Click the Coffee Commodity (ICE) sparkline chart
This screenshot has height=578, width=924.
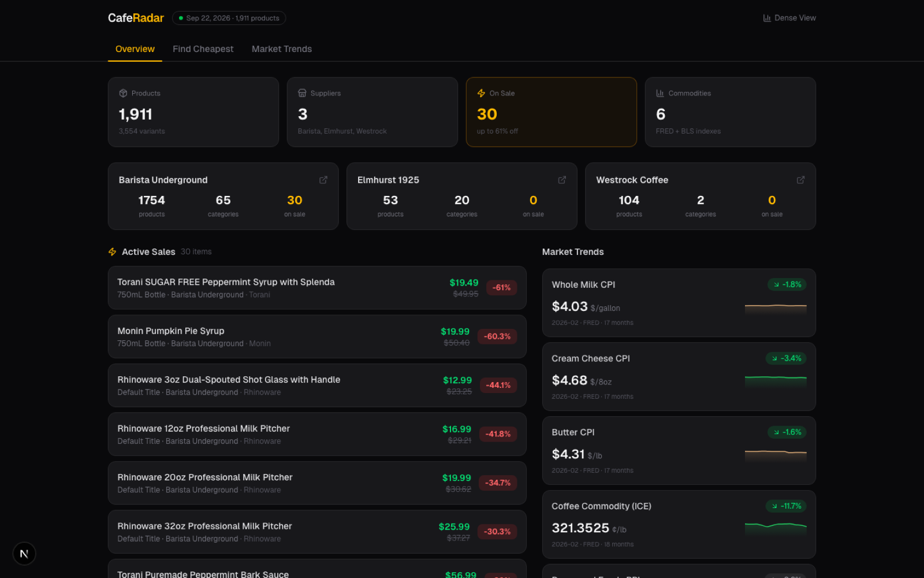pos(776,529)
